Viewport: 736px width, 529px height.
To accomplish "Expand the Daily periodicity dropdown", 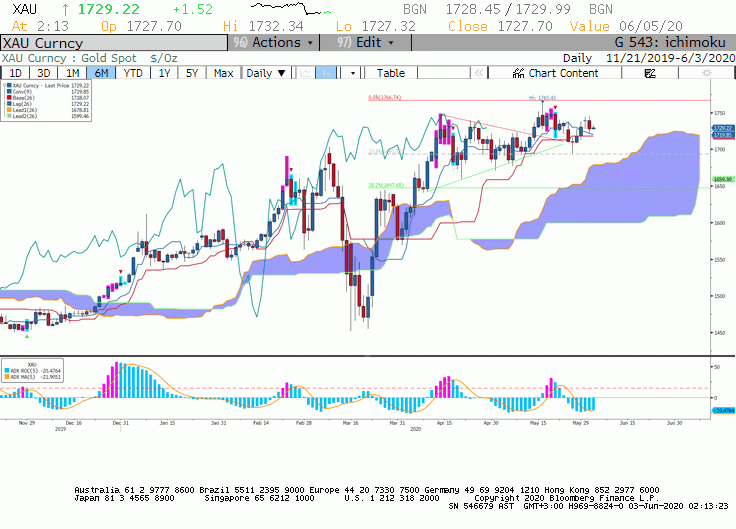I will click(266, 73).
